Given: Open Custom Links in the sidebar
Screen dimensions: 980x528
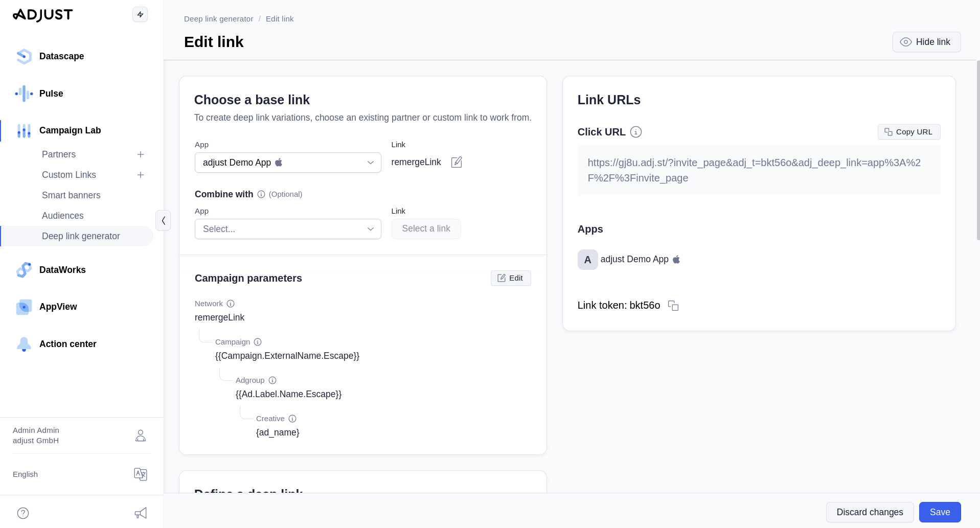Looking at the screenshot, I should [x=69, y=175].
